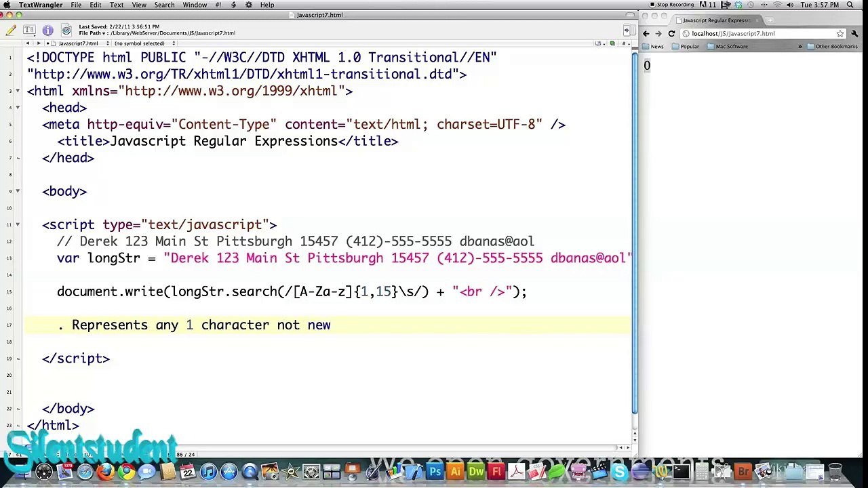Go to previous document with left arrow
868x488 pixels.
28,43
